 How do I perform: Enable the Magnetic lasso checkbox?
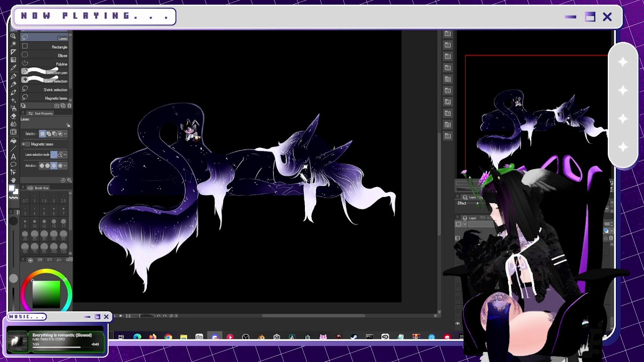[28, 144]
